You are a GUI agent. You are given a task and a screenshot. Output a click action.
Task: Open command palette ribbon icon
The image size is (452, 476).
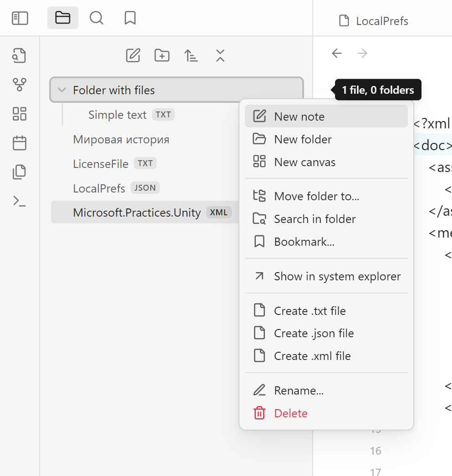20,201
